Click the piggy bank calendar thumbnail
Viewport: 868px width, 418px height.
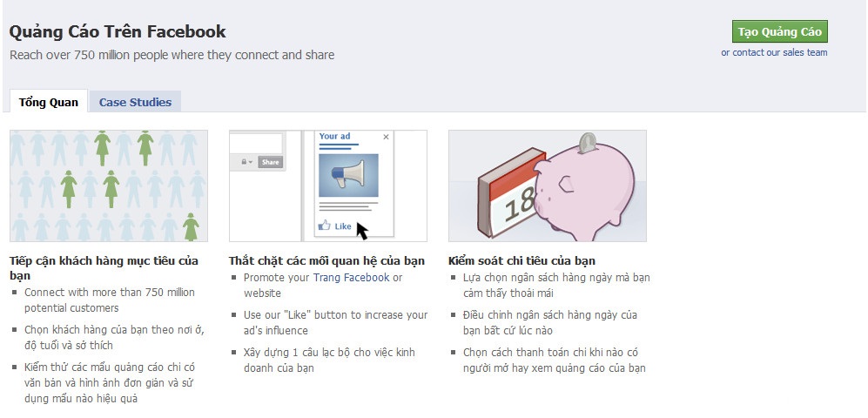[x=547, y=185]
